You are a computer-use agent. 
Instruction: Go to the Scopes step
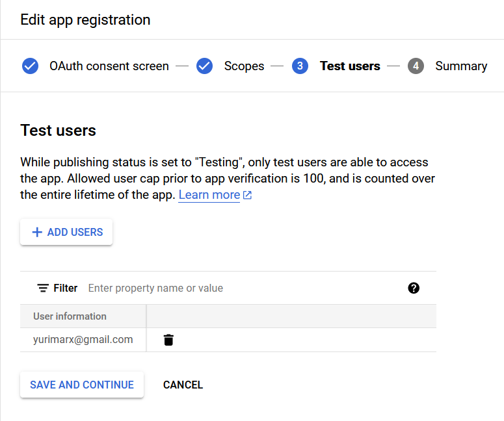pos(244,66)
